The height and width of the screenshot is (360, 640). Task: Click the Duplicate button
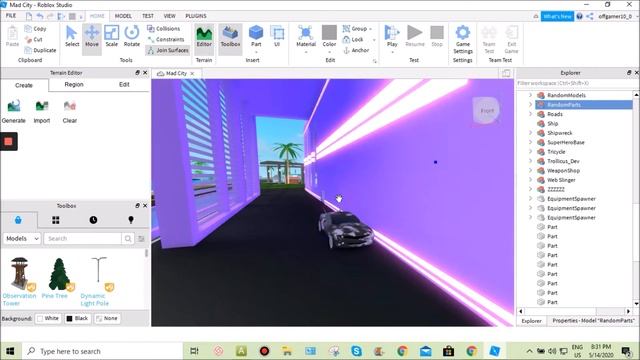(x=40, y=50)
